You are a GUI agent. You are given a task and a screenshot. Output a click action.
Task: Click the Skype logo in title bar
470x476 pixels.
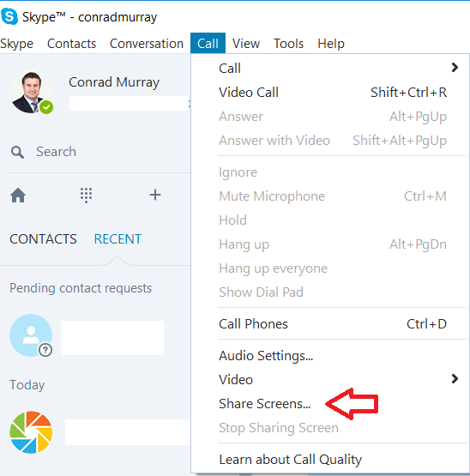point(9,16)
